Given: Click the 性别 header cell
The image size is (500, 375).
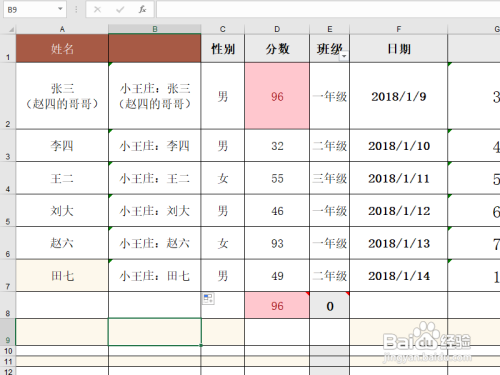Looking at the screenshot, I should 223,49.
